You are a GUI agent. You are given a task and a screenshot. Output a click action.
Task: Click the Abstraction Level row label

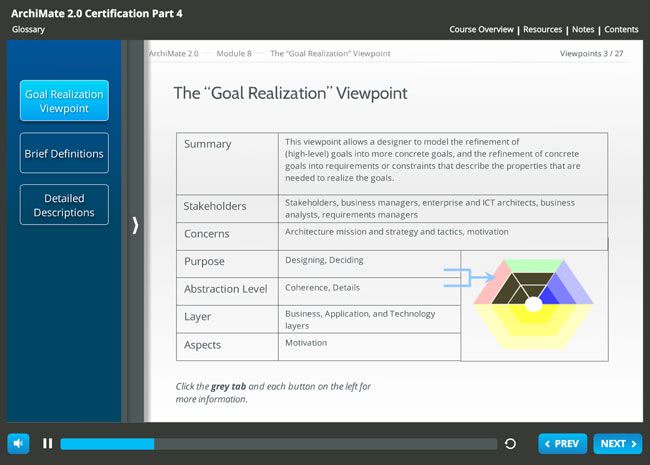[226, 289]
